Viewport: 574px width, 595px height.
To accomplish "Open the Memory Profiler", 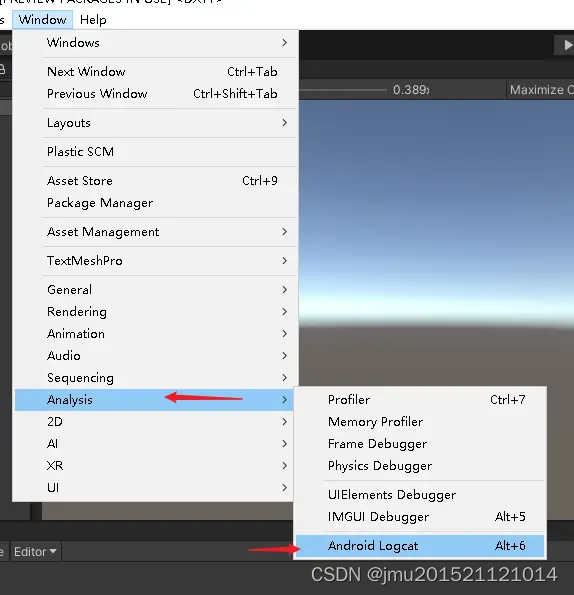I will pos(420,422).
